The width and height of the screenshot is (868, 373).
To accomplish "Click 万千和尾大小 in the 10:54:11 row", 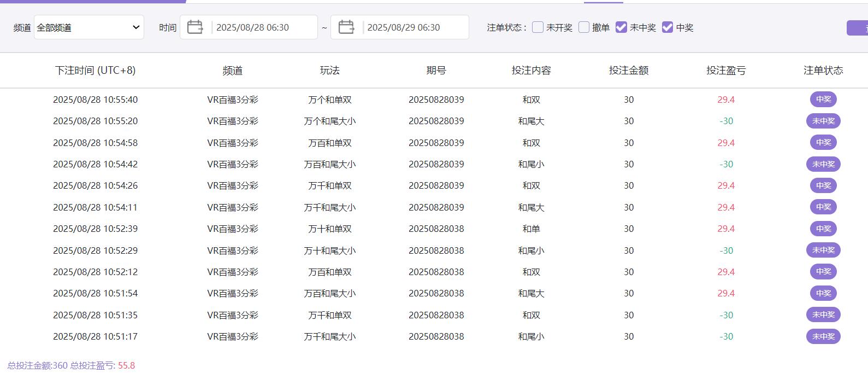I will (330, 207).
